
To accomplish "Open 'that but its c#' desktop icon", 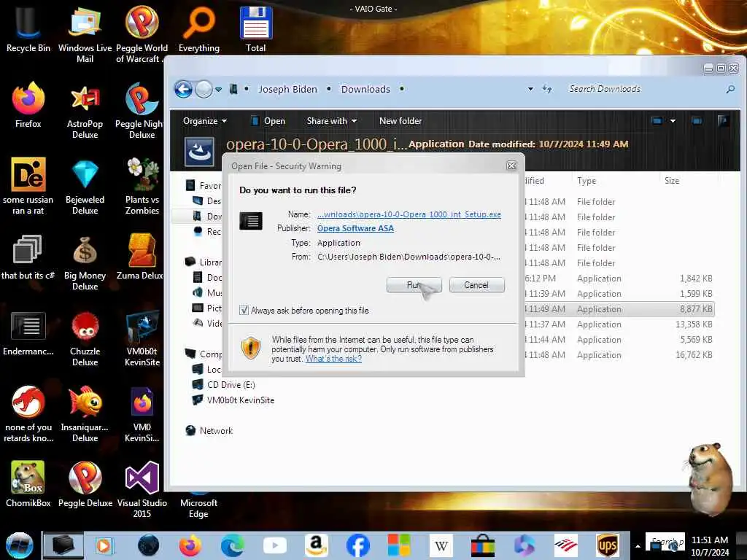I will (28, 257).
